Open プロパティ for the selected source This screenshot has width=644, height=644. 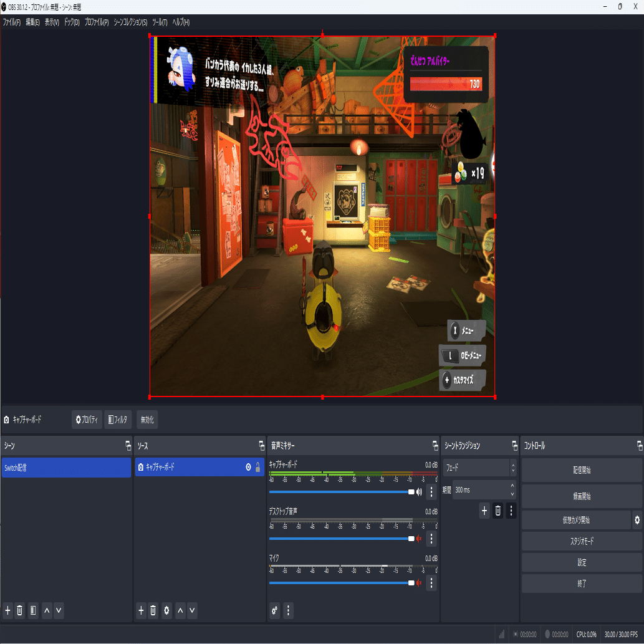tap(87, 420)
